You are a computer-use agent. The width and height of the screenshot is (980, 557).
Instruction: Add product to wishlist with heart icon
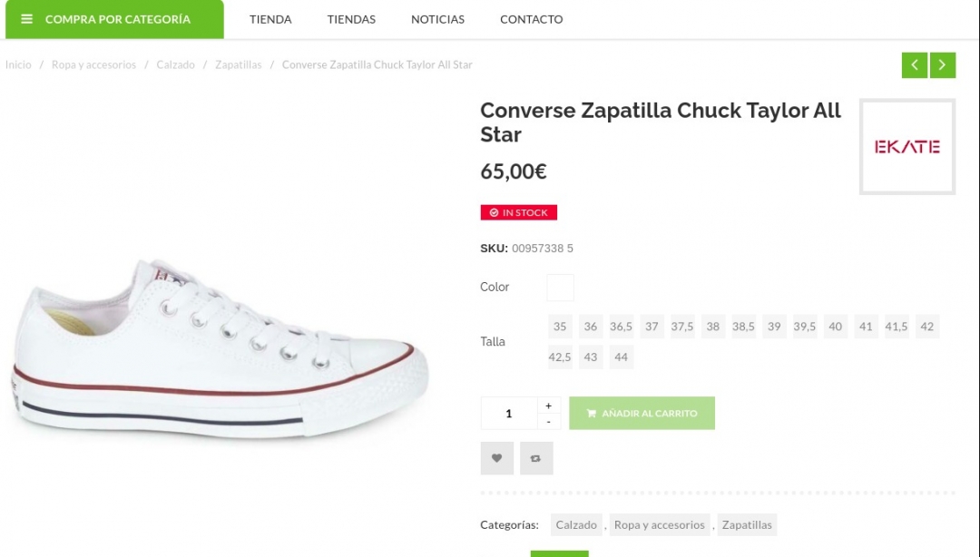tap(496, 458)
